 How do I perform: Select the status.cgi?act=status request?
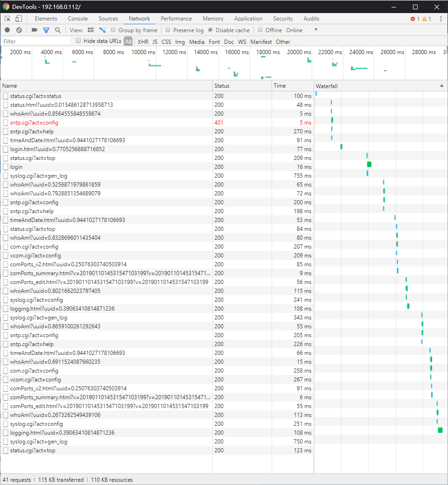point(157,96)
